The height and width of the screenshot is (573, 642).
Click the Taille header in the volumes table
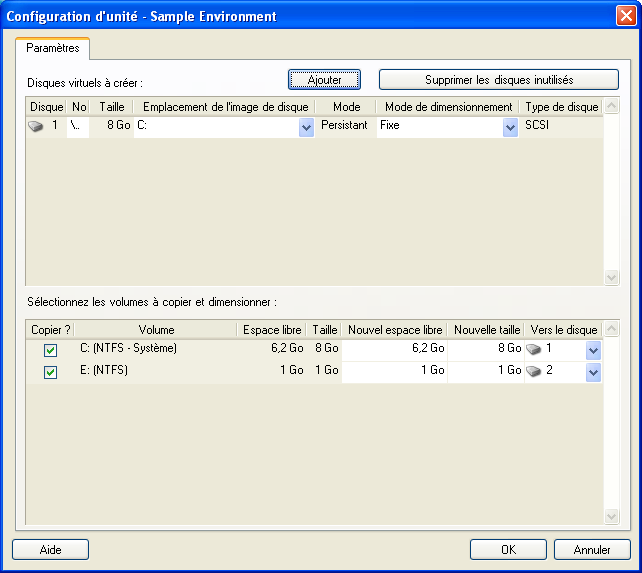[324, 330]
